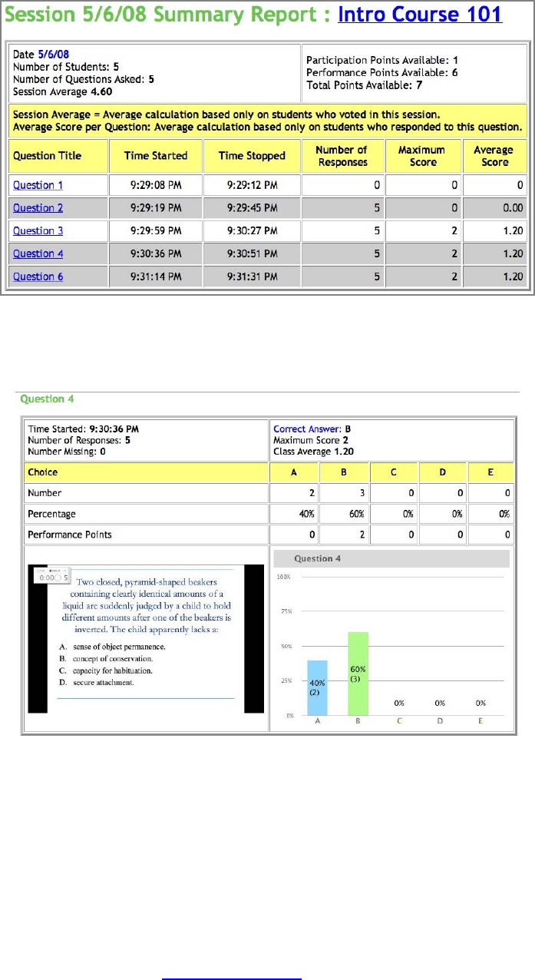Click the green Question 4 section heading
Image resolution: width=535 pixels, height=980 pixels.
[47, 399]
